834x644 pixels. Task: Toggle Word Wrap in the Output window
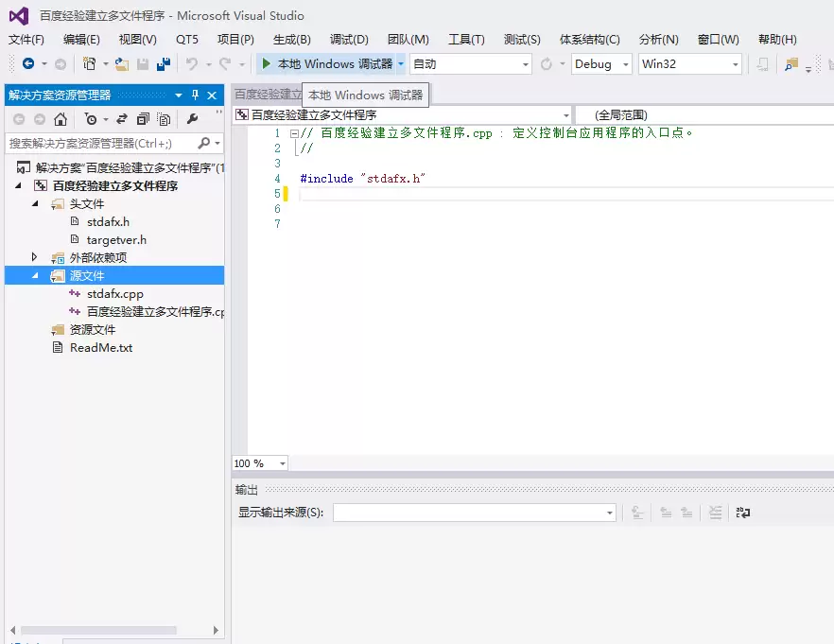tap(742, 512)
